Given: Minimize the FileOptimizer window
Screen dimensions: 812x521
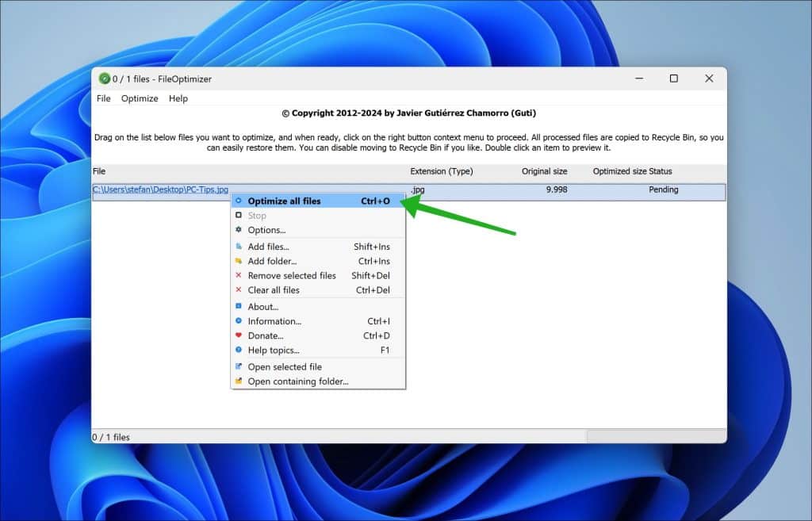Looking at the screenshot, I should [639, 79].
